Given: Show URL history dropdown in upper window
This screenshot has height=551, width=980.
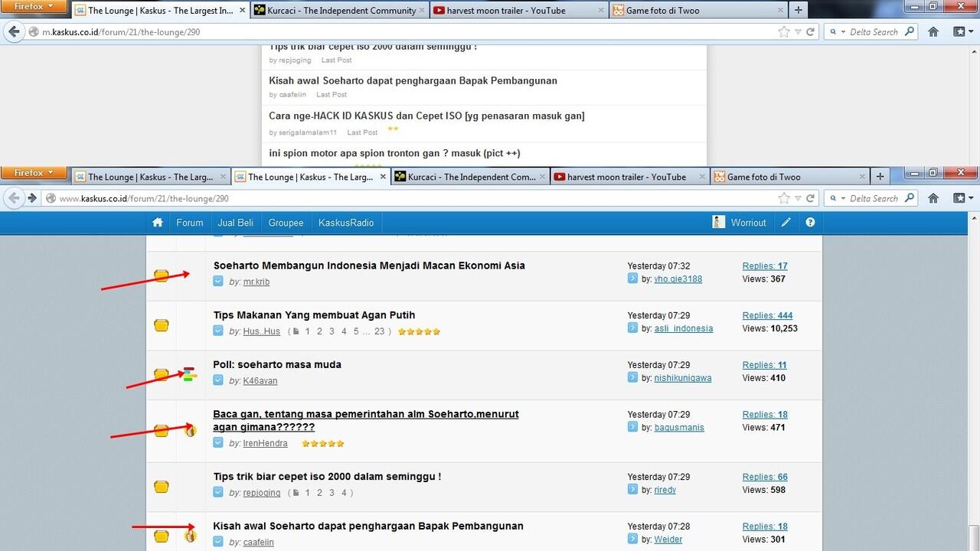Looking at the screenshot, I should click(x=798, y=32).
